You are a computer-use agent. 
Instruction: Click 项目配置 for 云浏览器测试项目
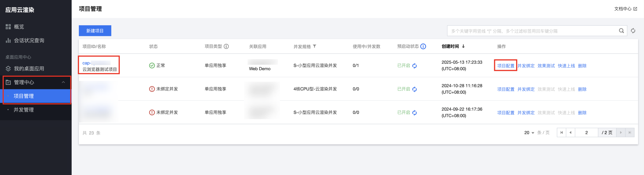click(505, 66)
